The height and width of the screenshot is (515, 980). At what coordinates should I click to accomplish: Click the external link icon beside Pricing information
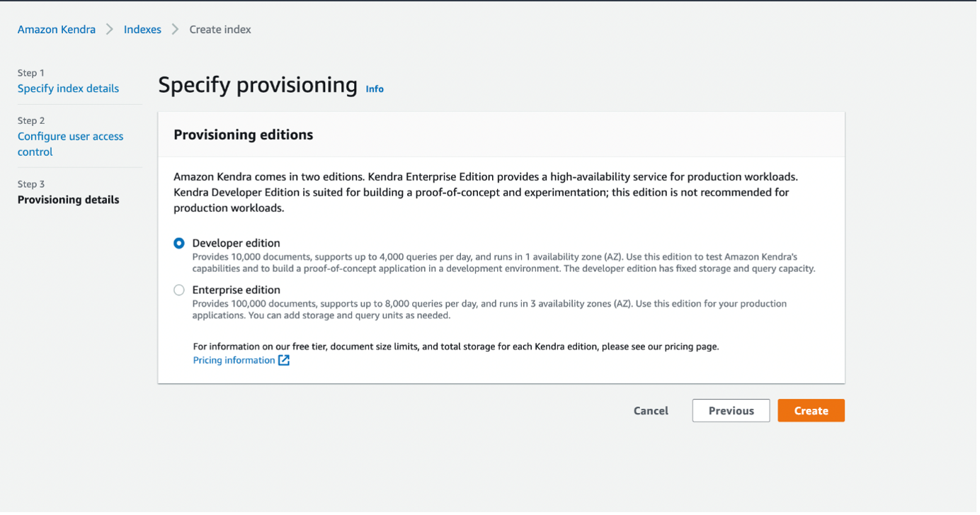coord(284,361)
